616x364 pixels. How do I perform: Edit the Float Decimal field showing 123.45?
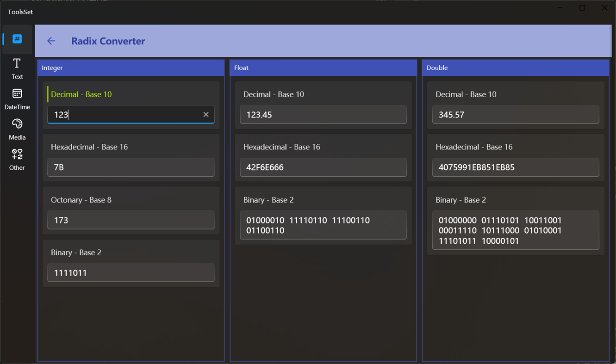(323, 115)
